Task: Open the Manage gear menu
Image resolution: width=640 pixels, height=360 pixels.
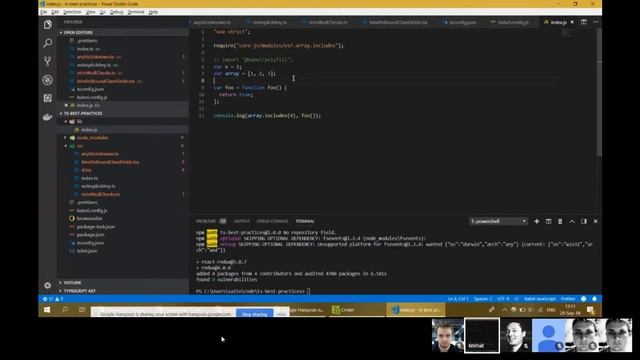Action: point(47,285)
